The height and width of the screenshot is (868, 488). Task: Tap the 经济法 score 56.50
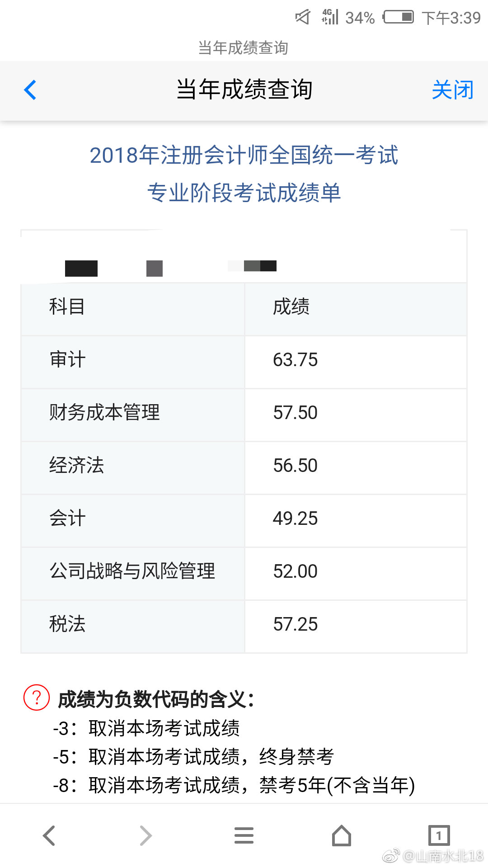coord(295,466)
